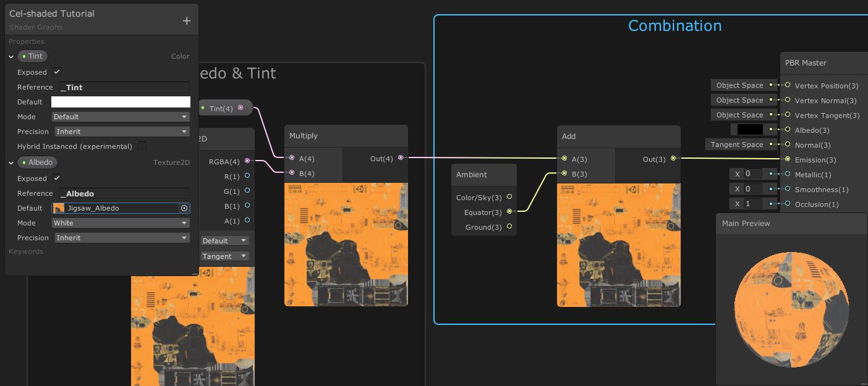The width and height of the screenshot is (868, 386).
Task: Enable Hybrid Instanced (experimental) checkbox
Action: pyautogui.click(x=142, y=146)
